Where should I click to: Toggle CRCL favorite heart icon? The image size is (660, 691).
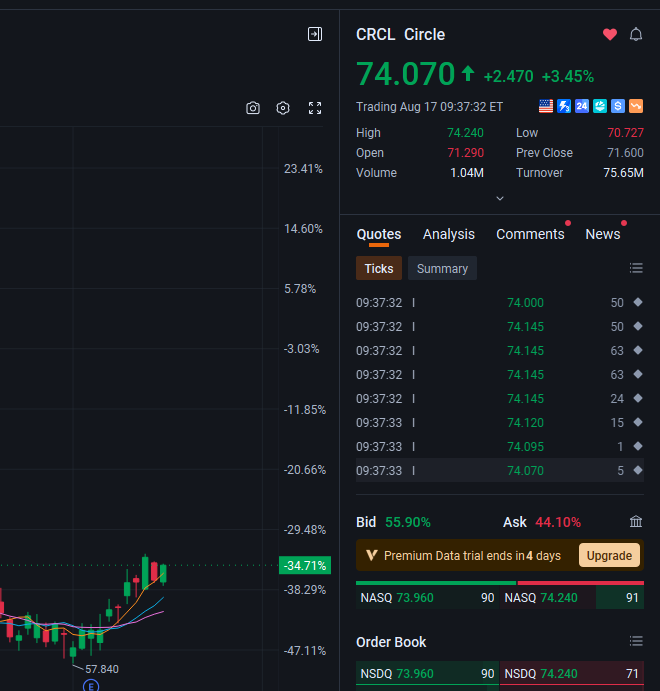tap(610, 34)
